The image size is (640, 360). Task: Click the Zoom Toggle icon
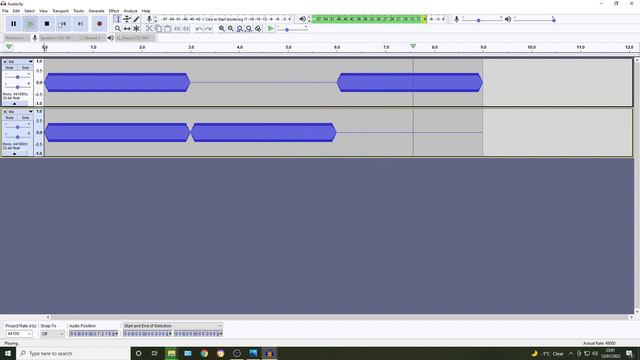258,29
